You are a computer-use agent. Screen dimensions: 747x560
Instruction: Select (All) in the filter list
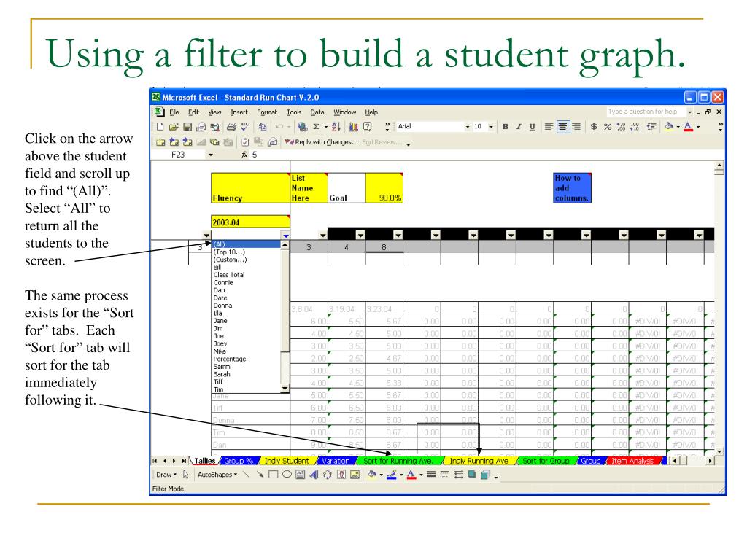(246, 244)
